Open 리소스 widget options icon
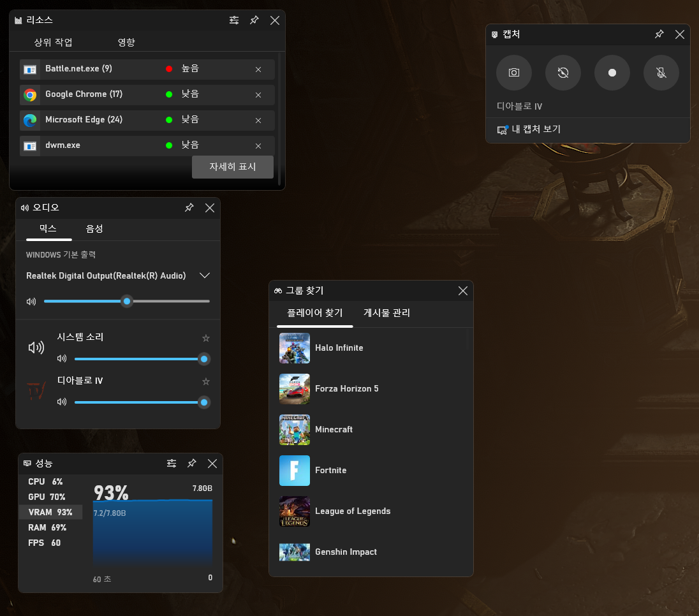Screen dimensions: 699x616 coord(233,20)
